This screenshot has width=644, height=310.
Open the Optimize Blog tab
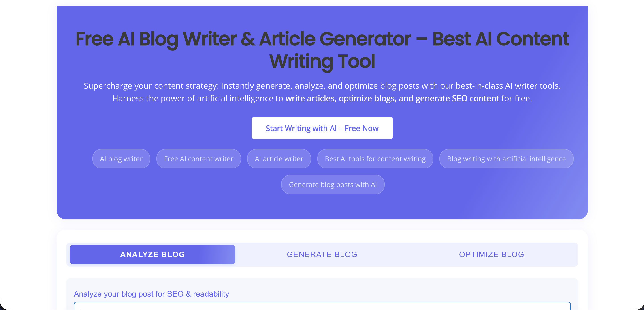tap(491, 254)
